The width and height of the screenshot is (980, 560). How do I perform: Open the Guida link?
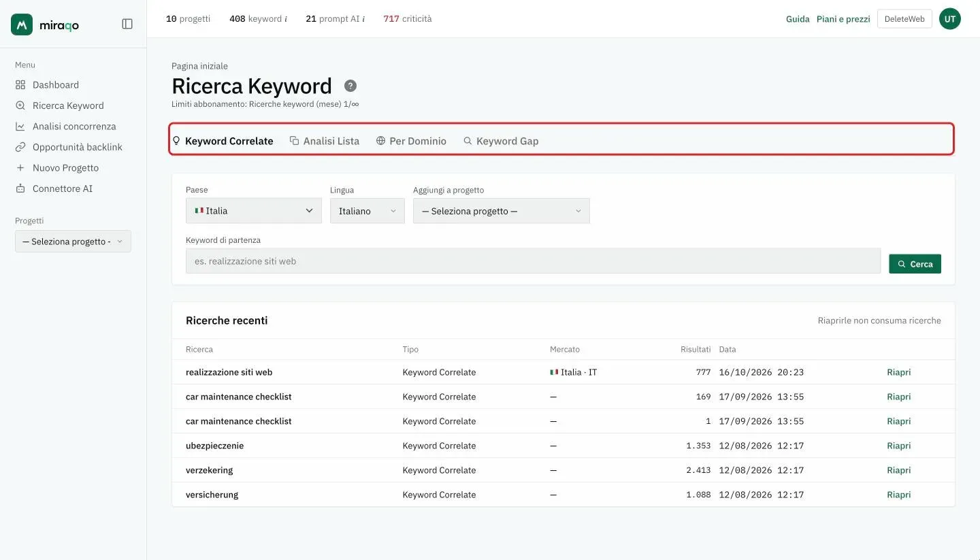798,19
